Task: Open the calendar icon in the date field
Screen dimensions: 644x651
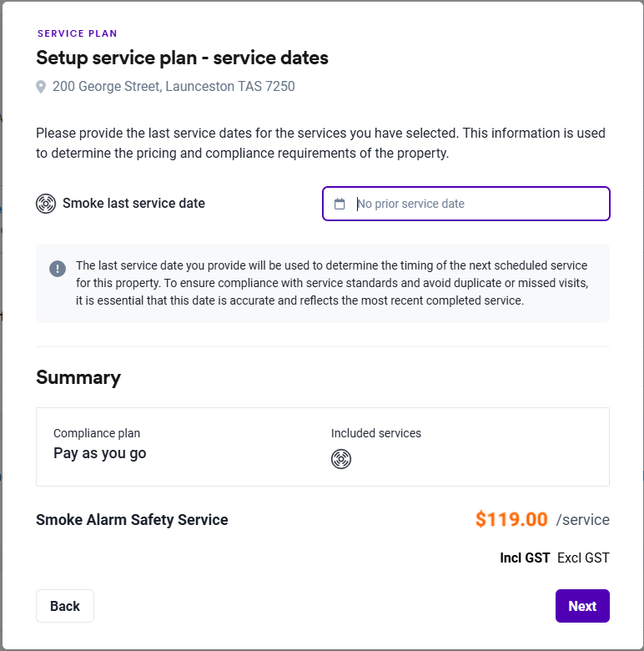Action: pos(340,204)
